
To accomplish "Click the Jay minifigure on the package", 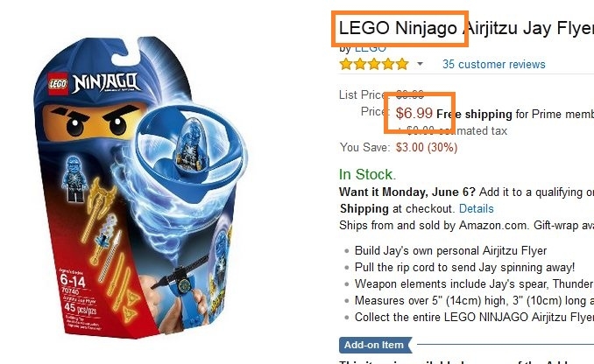I will 74,178.
